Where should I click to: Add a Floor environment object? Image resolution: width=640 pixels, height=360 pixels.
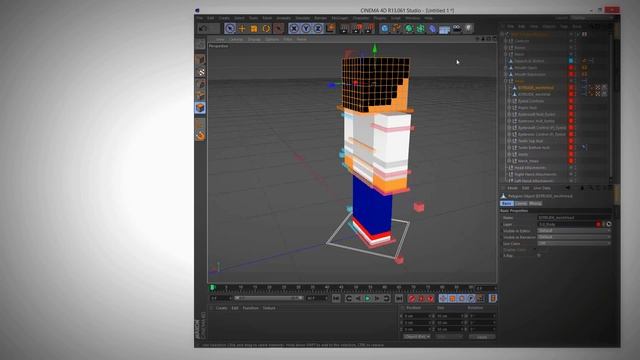tap(444, 29)
